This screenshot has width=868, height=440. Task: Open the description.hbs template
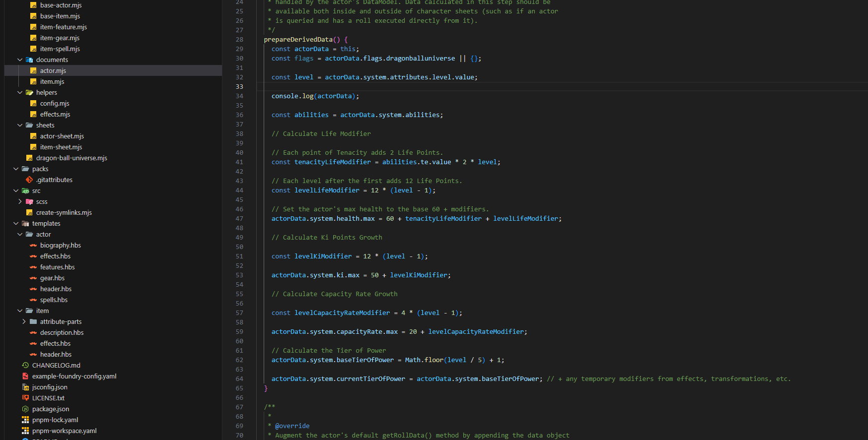tap(62, 332)
